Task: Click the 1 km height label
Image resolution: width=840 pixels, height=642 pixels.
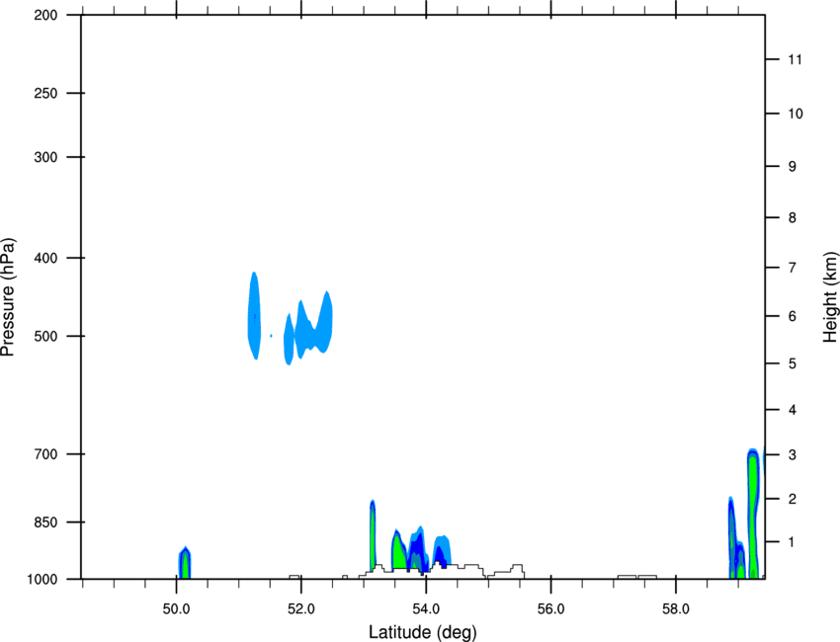Action: [x=793, y=542]
